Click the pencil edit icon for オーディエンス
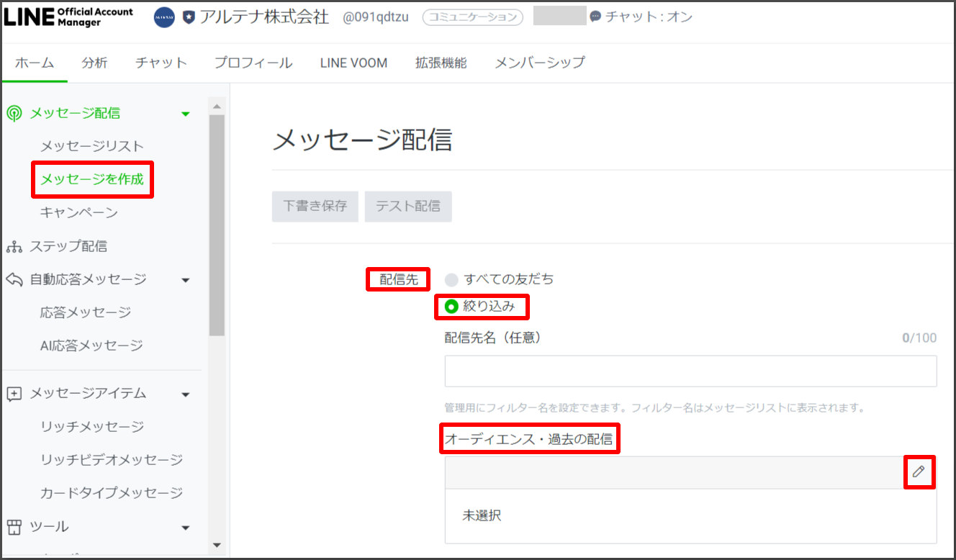The height and width of the screenshot is (560, 956). click(919, 471)
